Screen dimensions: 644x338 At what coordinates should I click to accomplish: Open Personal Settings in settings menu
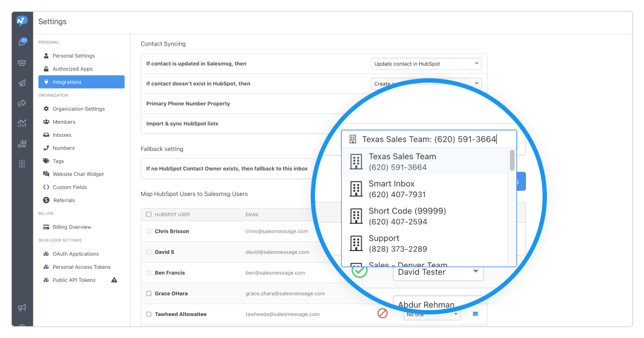74,56
